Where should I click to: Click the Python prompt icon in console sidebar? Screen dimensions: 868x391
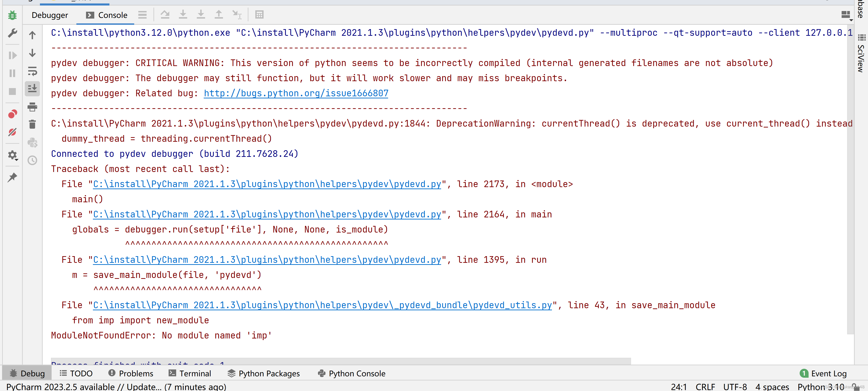(32, 142)
